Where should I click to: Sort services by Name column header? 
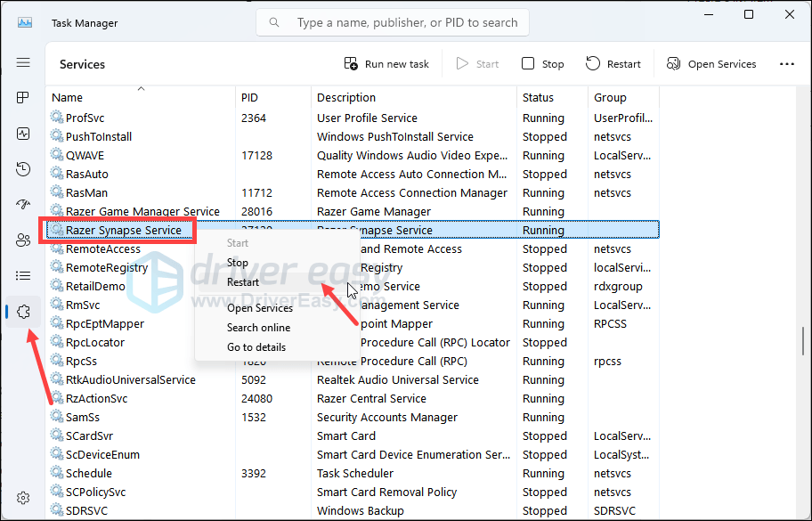coord(68,98)
